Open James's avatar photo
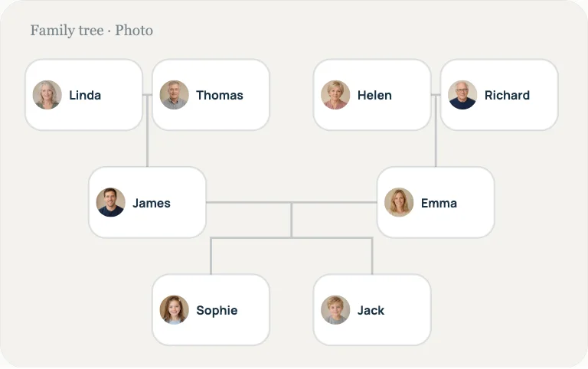588x369 pixels. [110, 203]
